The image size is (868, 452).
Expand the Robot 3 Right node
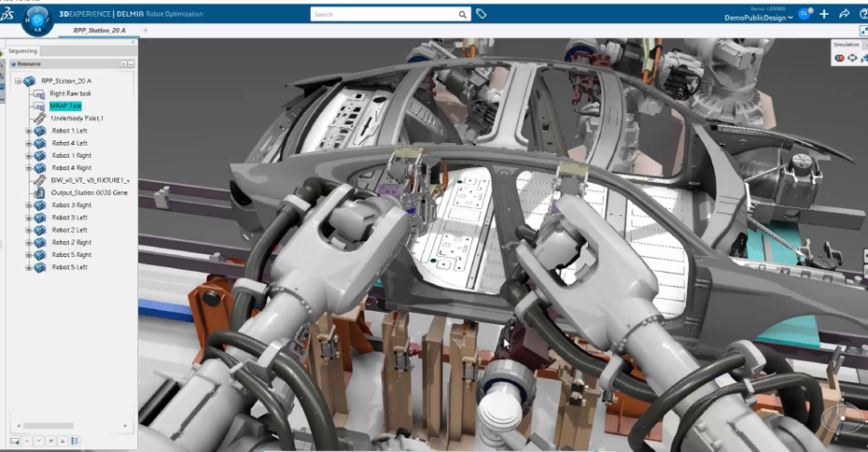[28, 205]
